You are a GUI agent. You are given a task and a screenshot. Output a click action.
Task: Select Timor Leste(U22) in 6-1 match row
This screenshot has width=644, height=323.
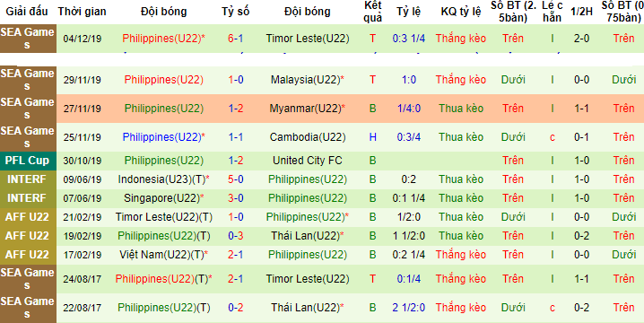click(308, 39)
